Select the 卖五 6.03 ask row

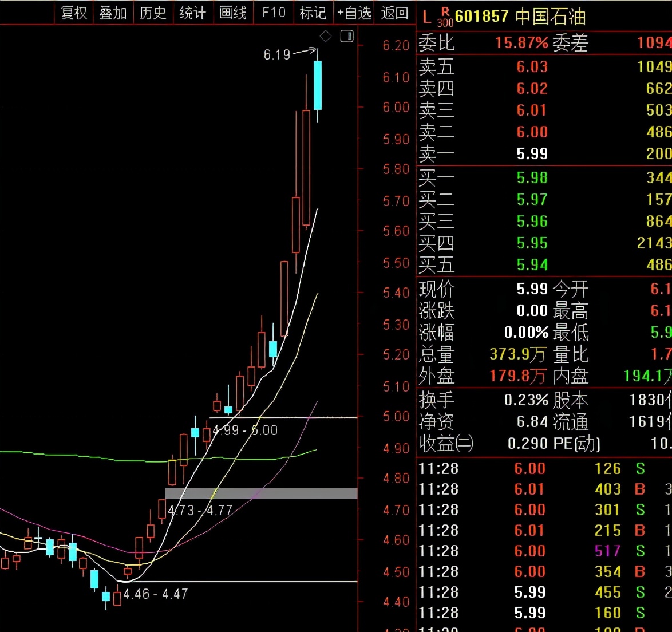545,67
